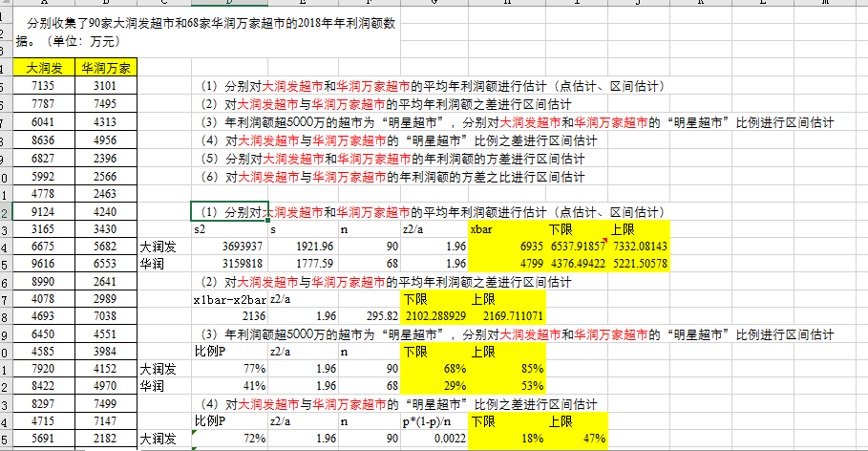Select the upper limit 2169.711071

pos(507,316)
